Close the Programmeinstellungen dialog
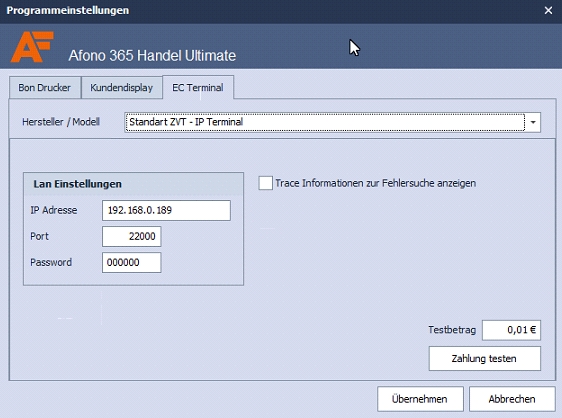The image size is (562, 418). click(x=548, y=10)
